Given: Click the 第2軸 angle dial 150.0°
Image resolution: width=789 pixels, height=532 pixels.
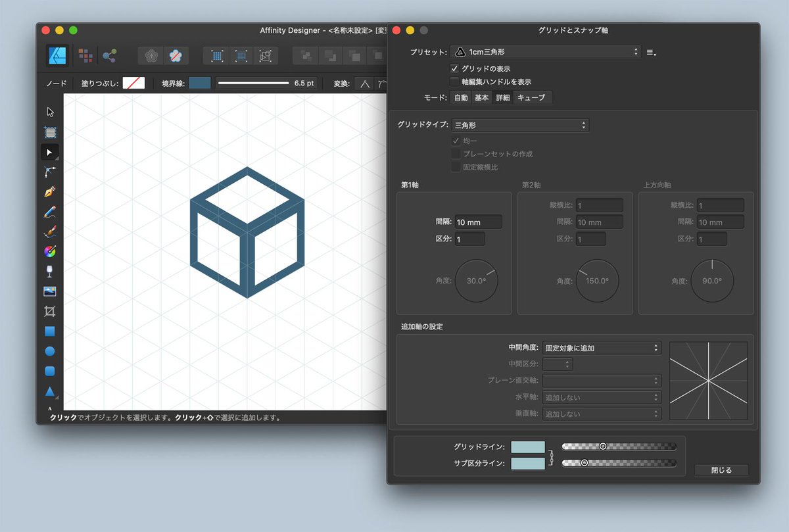Looking at the screenshot, I should [x=598, y=281].
